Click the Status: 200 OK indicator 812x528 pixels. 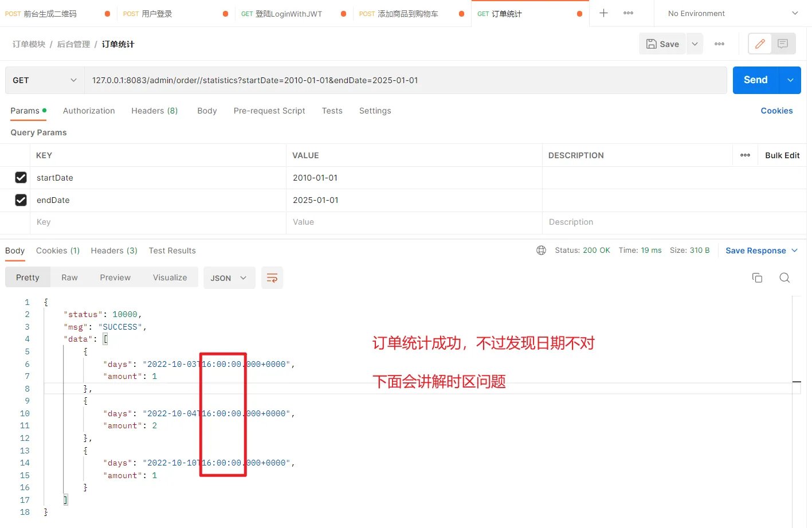click(x=582, y=251)
